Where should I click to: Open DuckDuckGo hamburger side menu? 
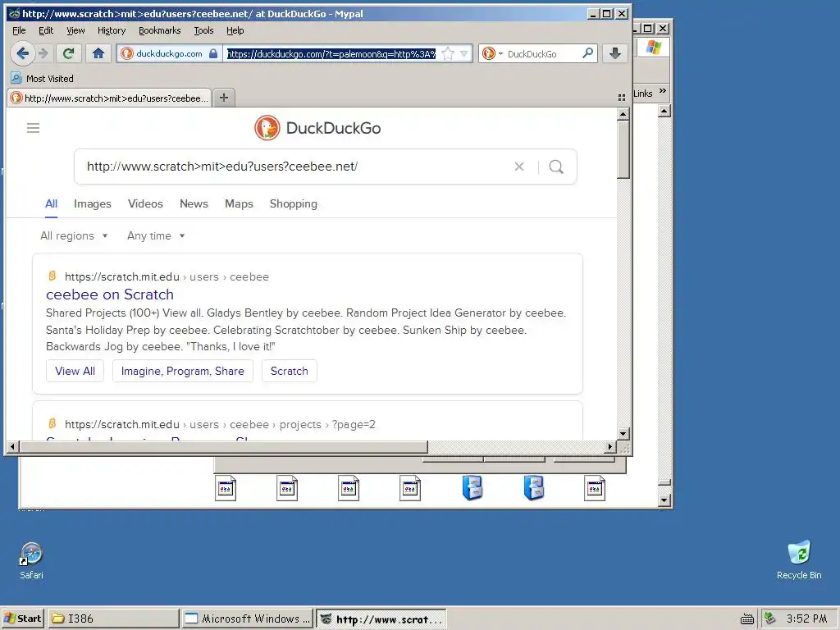(33, 127)
